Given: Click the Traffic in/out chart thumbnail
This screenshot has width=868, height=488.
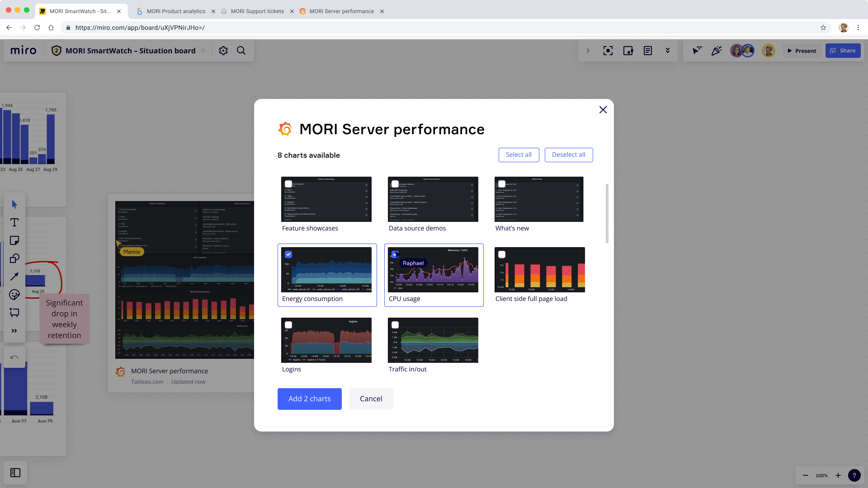Looking at the screenshot, I should click(x=433, y=340).
